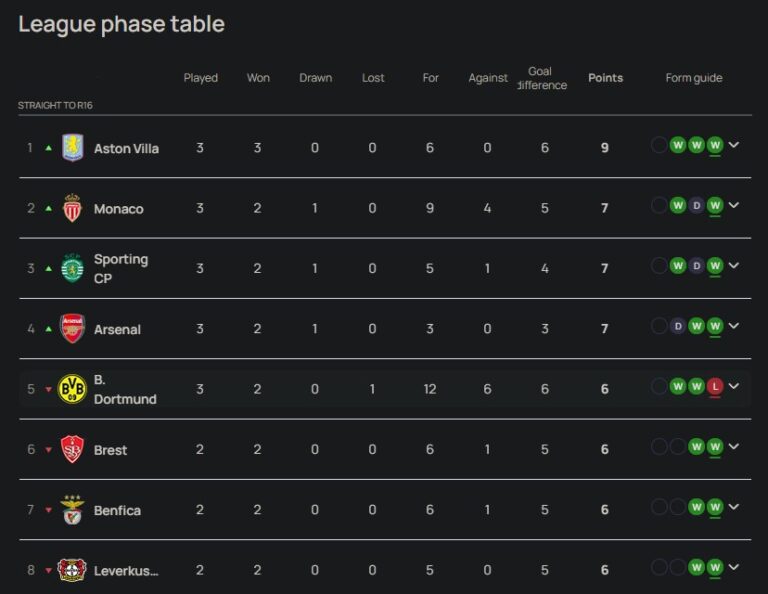Viewport: 768px width, 594px height.
Task: Click the Brest club crest
Action: (x=72, y=449)
